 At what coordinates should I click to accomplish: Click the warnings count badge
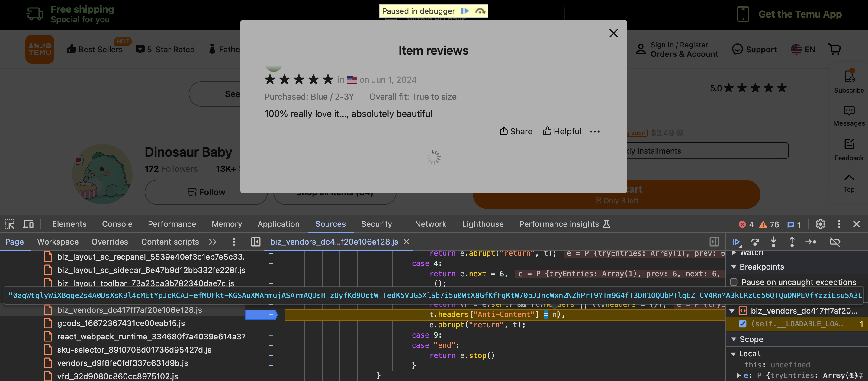coord(769,225)
